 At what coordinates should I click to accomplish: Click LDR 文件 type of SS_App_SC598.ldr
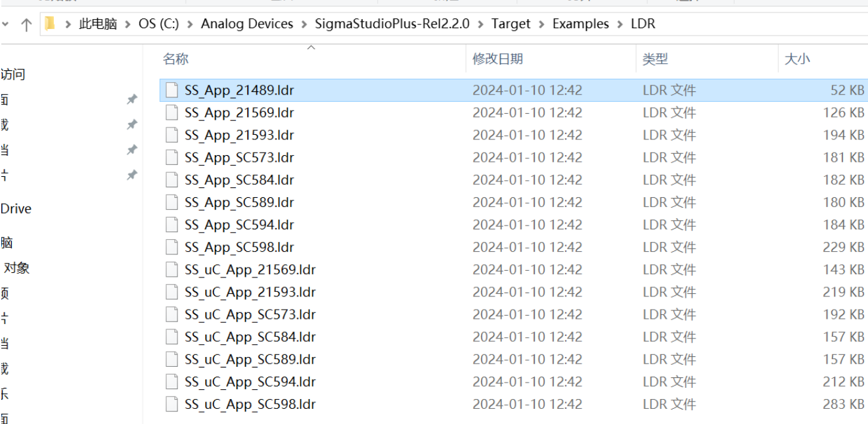pos(670,247)
